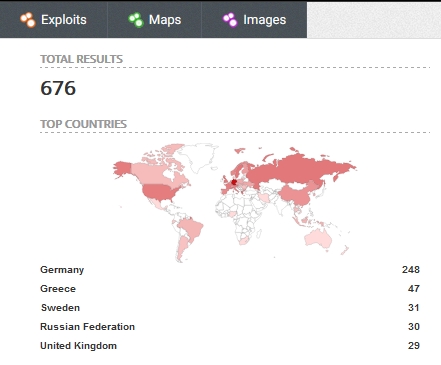
Task: Click dark red Germany on the map
Action: point(234,182)
